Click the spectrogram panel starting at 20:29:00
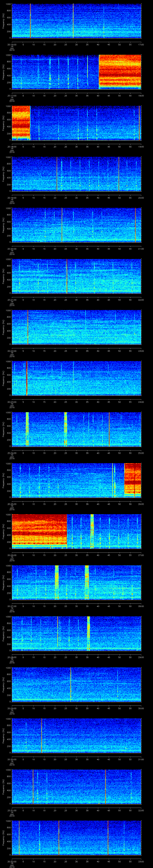 (x=76, y=685)
